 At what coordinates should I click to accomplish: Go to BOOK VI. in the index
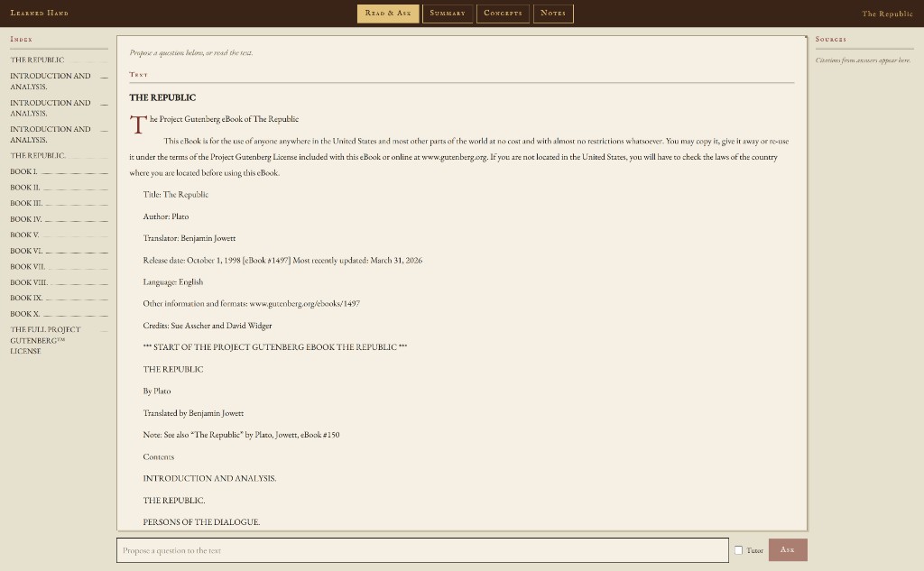[59, 251]
